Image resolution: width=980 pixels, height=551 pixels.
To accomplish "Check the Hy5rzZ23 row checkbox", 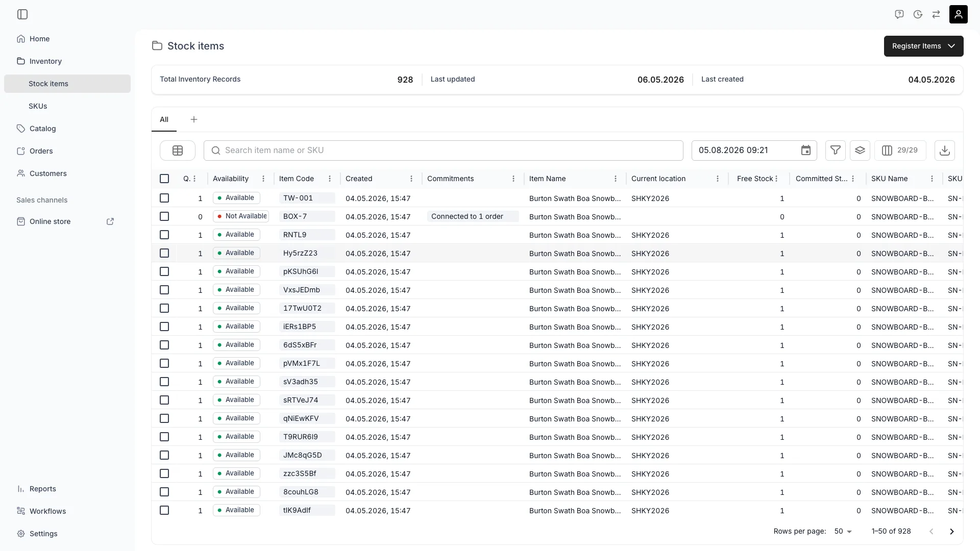I will click(164, 253).
